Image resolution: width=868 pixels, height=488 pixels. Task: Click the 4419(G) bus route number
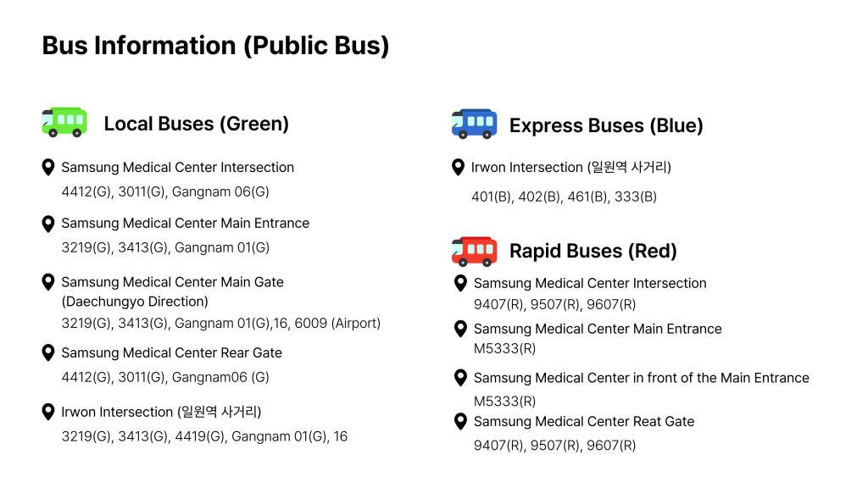click(x=200, y=436)
